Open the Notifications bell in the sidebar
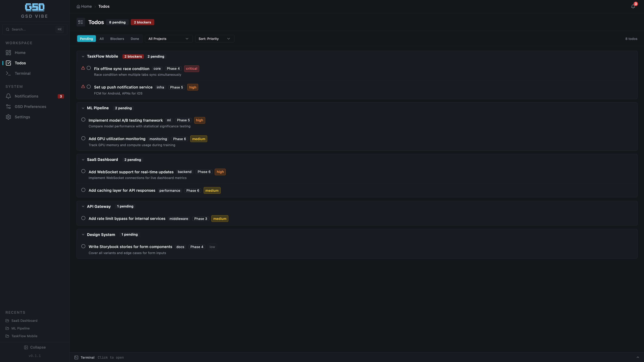The image size is (644, 362). [26, 96]
